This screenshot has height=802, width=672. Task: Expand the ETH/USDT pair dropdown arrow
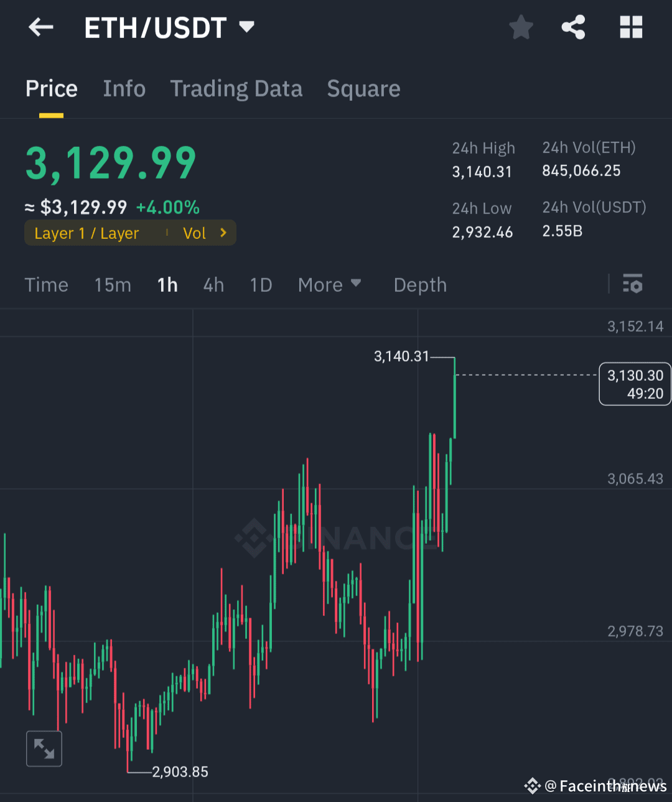pos(247,27)
